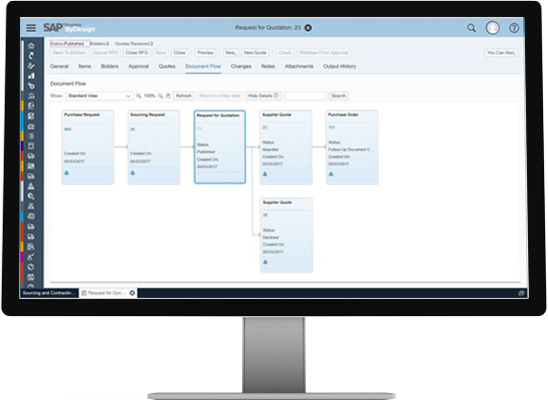The width and height of the screenshot is (548, 400).
Task: Close the Request for Quo... bottom tab
Action: 132,293
